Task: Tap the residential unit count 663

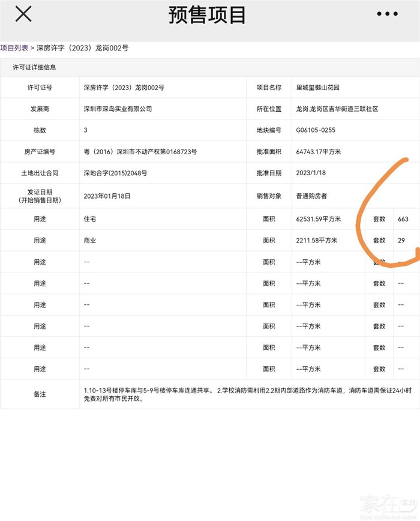Action: [x=403, y=219]
